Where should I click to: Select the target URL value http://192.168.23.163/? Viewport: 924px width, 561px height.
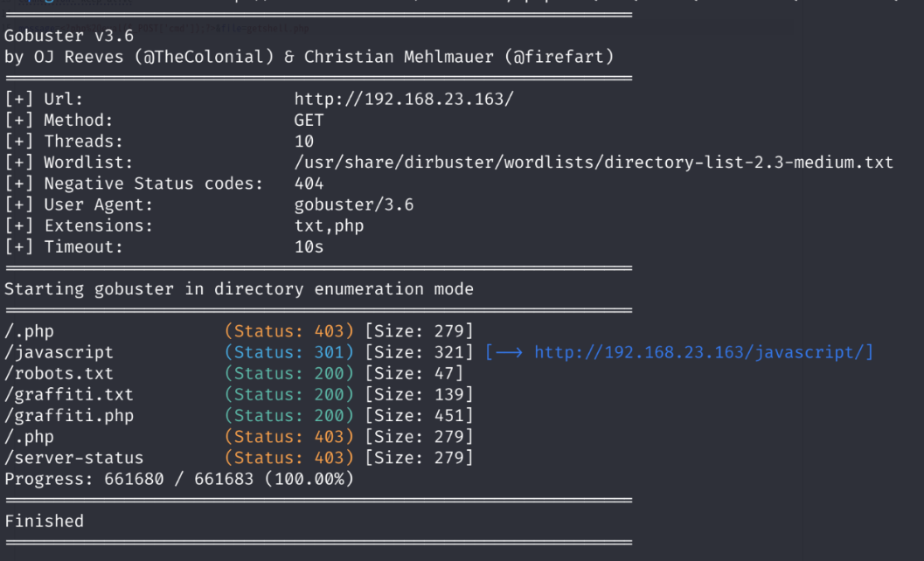(x=404, y=99)
